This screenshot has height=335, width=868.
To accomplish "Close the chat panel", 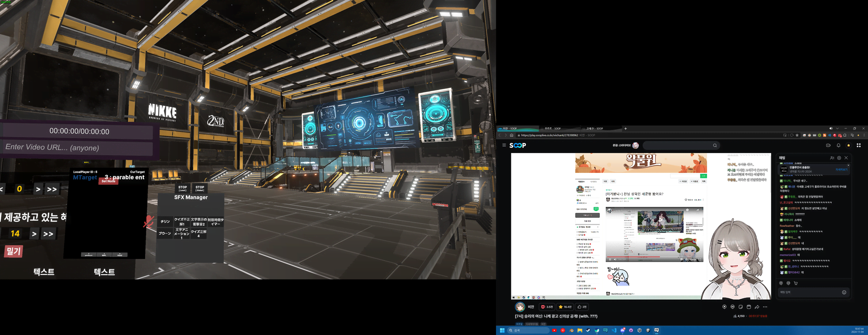I will [846, 158].
